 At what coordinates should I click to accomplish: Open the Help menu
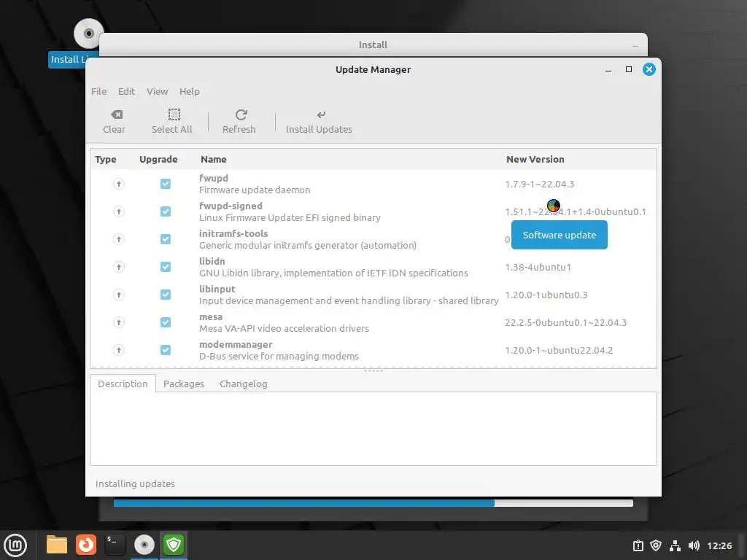(x=190, y=91)
